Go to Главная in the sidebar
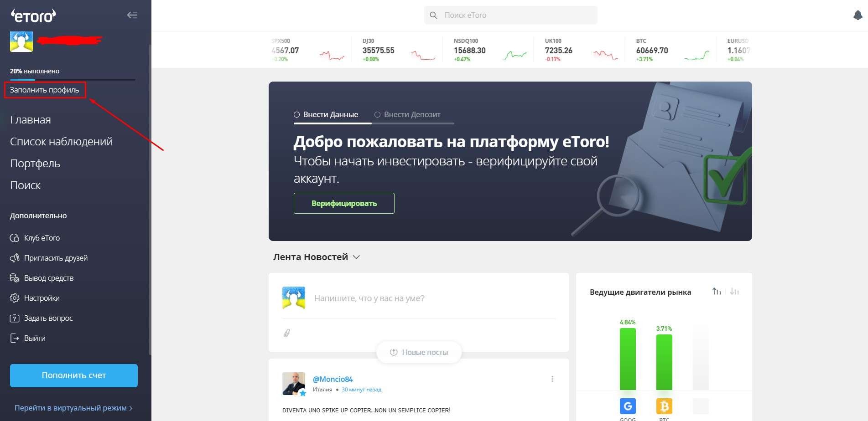 point(31,120)
